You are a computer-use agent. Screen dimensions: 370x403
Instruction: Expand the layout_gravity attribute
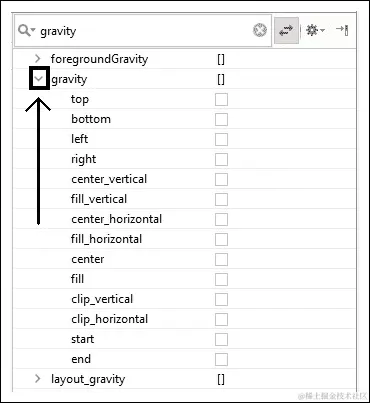38,379
